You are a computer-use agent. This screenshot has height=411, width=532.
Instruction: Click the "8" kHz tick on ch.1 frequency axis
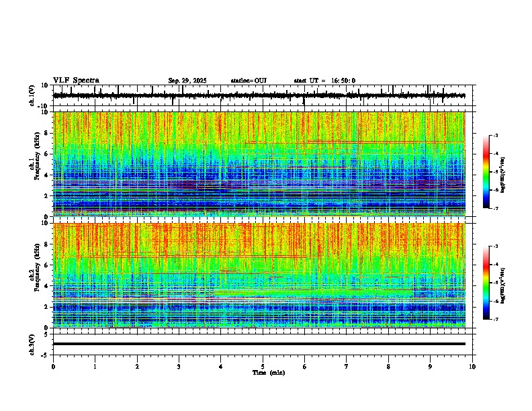click(46, 133)
